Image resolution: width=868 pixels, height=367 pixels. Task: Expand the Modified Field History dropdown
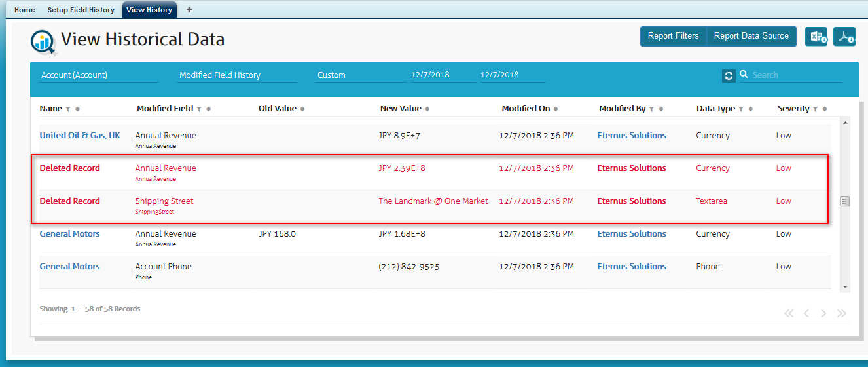237,75
